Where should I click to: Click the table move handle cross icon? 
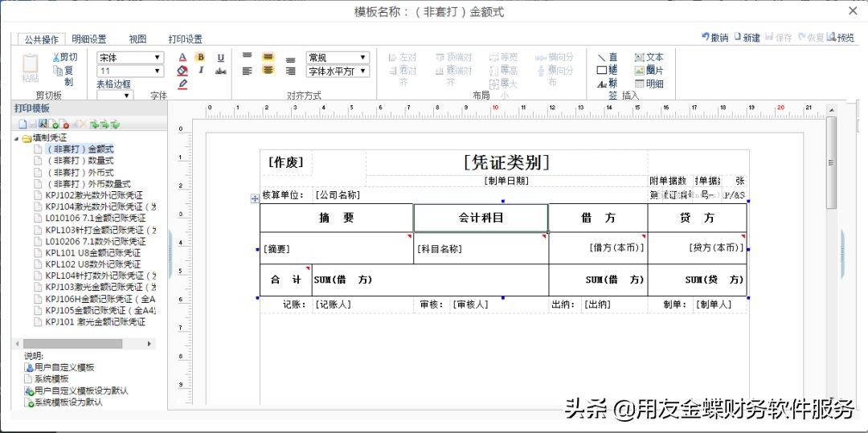[x=256, y=198]
